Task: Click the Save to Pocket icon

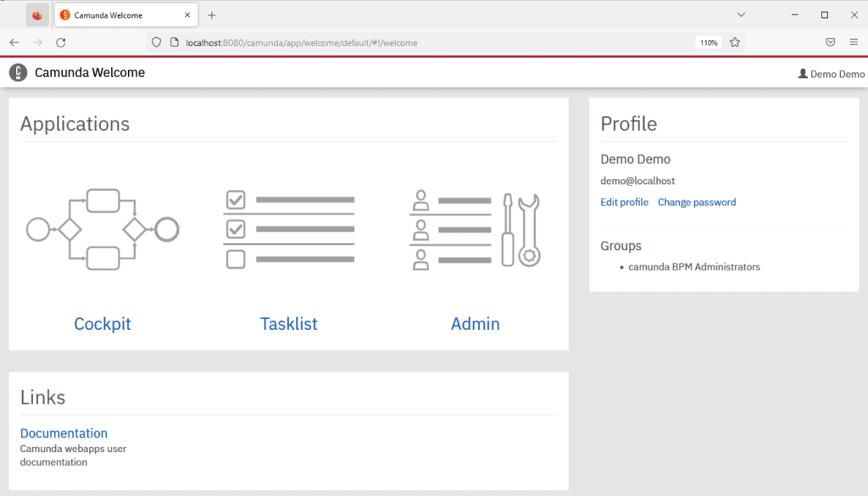Action: coord(831,42)
